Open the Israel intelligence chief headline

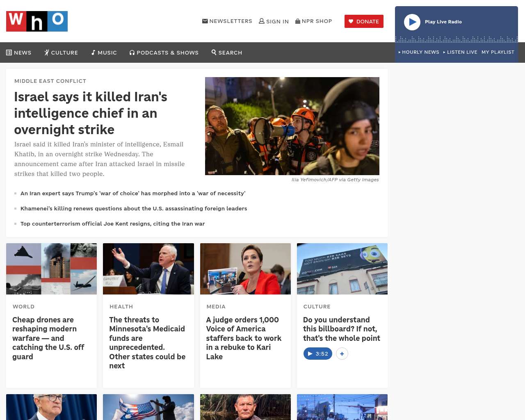tap(91, 113)
